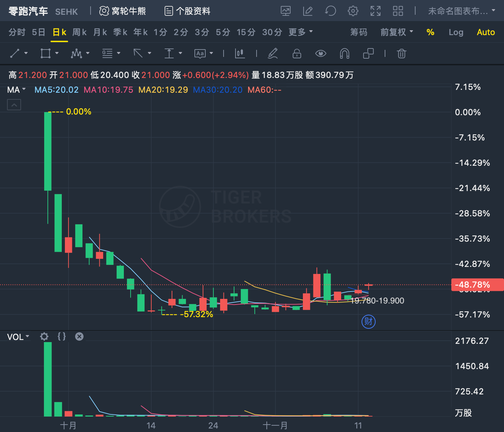Expand the rectangle tool options arrow
Screen dimensions: 504x432
pos(57,53)
